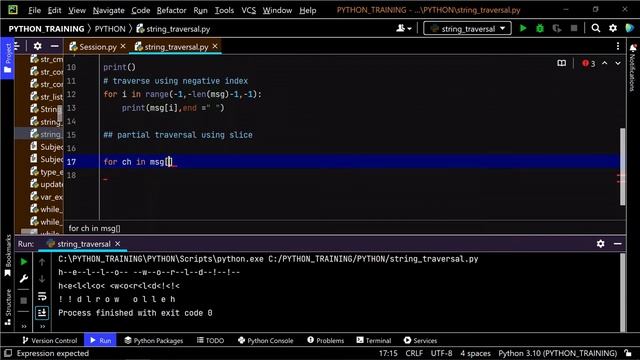Open the Window menu
Viewport: 640px width, 360px height.
[277, 10]
